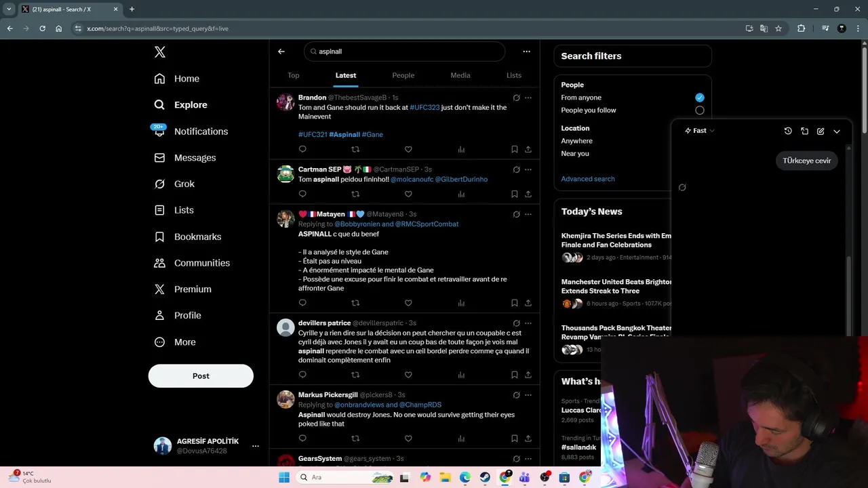This screenshot has width=868, height=488.
Task: Bookmark this page with star icon
Action: pyautogui.click(x=778, y=28)
